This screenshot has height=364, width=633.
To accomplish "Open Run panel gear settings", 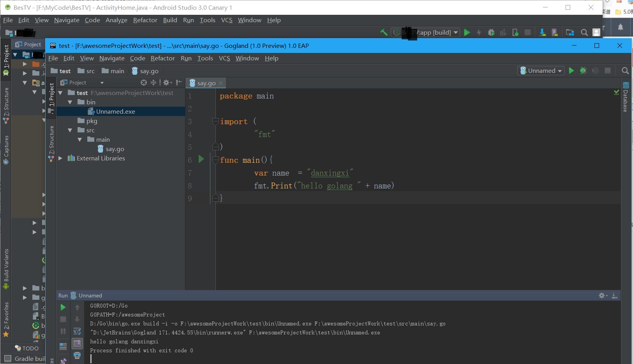I will click(603, 295).
